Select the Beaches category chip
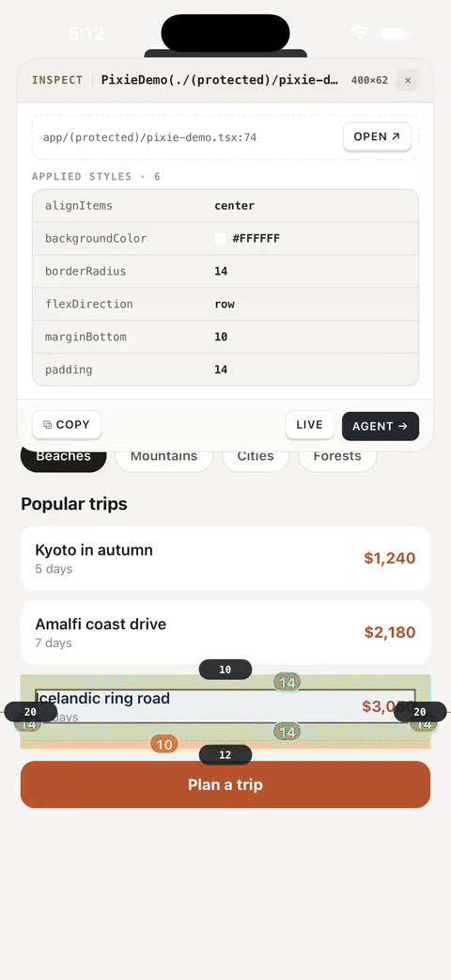Image resolution: width=451 pixels, height=980 pixels. 64,456
